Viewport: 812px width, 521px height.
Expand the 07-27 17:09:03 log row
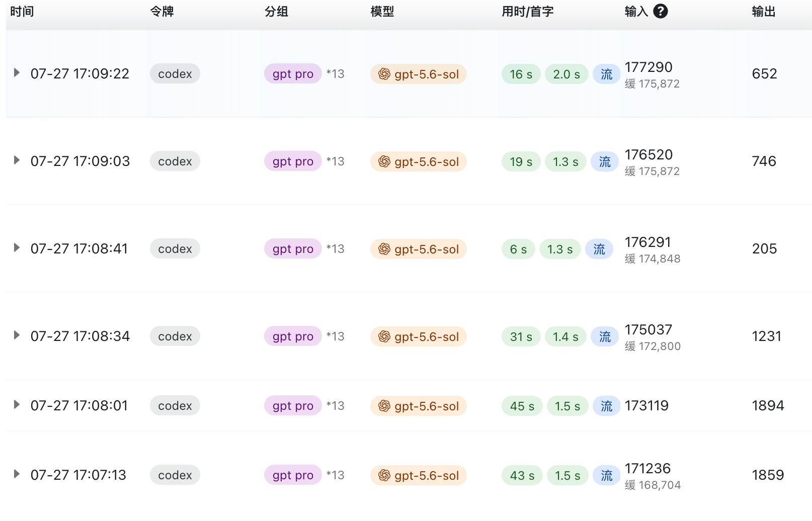coord(17,160)
